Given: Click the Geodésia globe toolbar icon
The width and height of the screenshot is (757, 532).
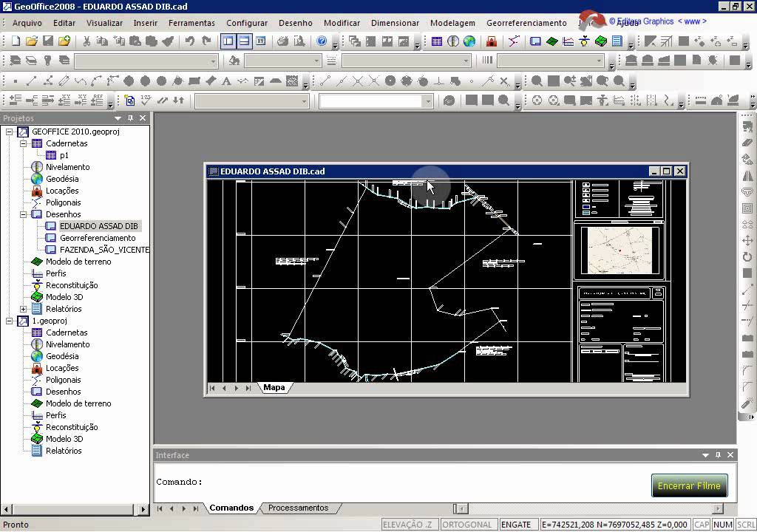Looking at the screenshot, I should tap(469, 41).
